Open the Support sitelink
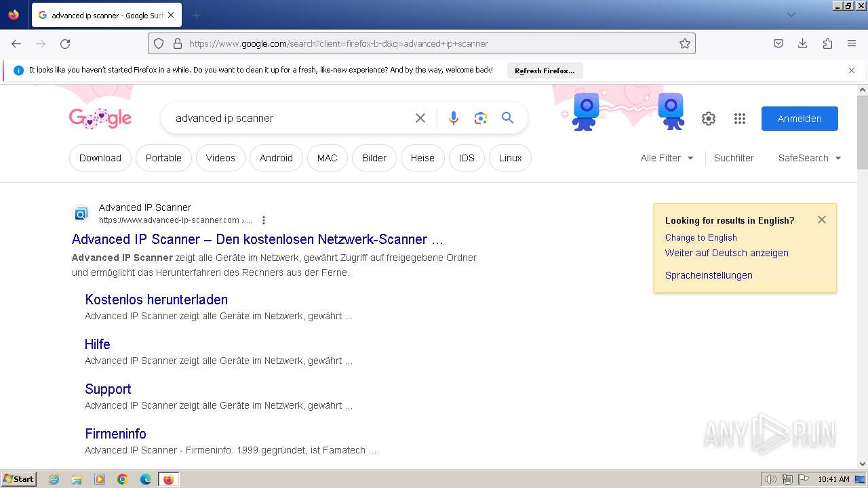This screenshot has width=868, height=488. tap(108, 389)
